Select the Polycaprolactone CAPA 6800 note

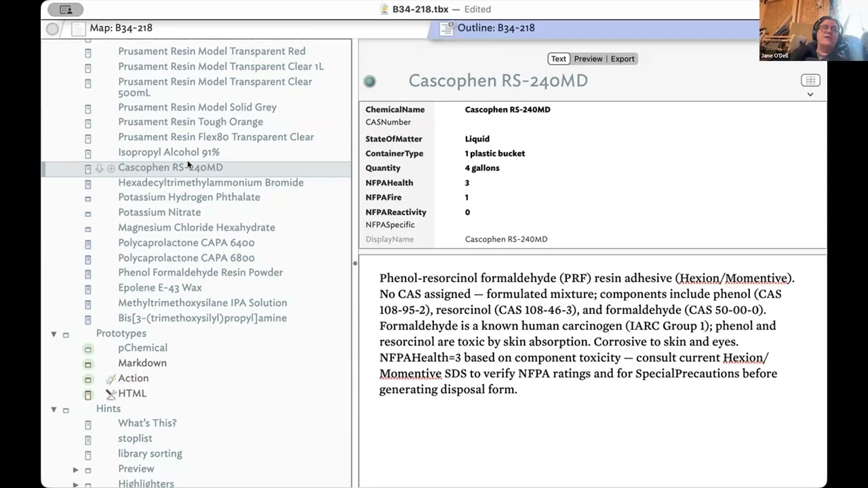click(x=186, y=258)
